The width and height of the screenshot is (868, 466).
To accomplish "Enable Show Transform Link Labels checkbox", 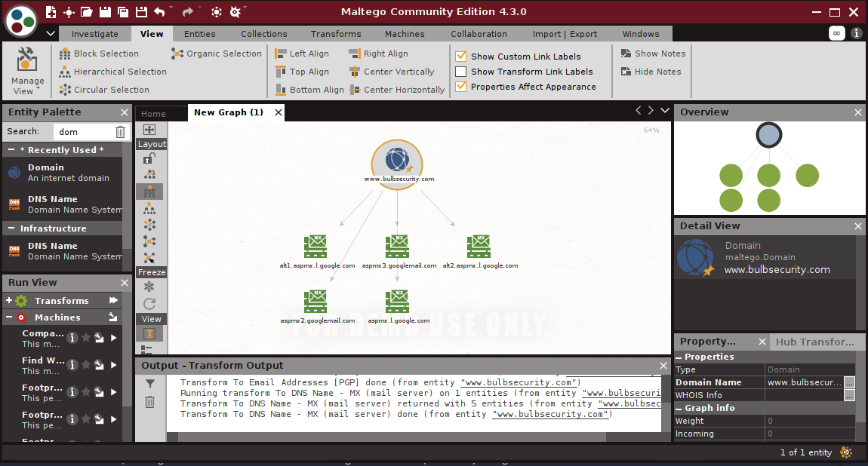I will point(460,72).
